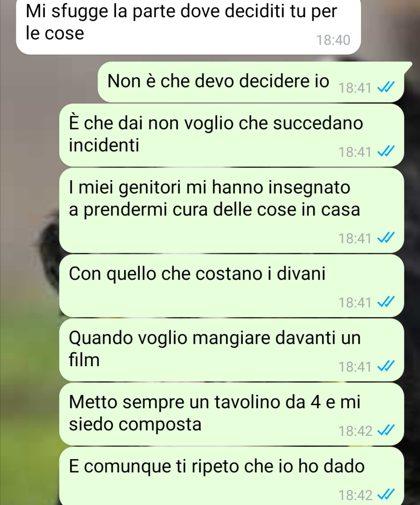Select the message 'Metto sempre un tavolino da 4'

(x=231, y=414)
